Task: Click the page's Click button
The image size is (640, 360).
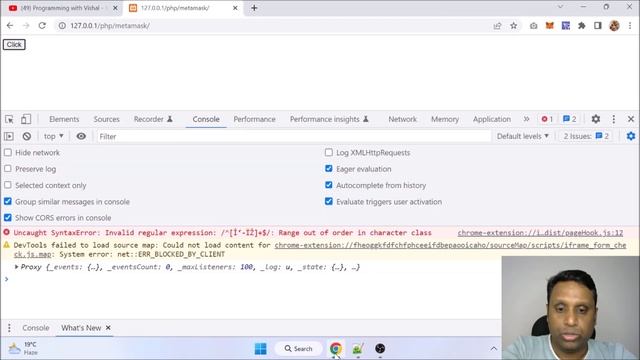Action: click(14, 44)
